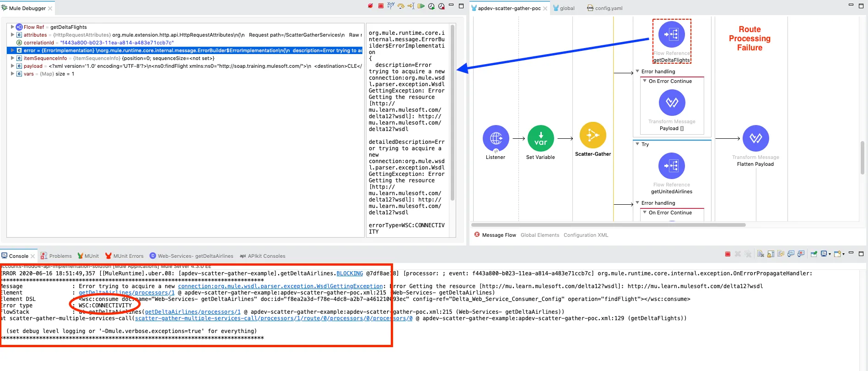Collapse the lower On Error Continue scope
This screenshot has width=868, height=371.
[x=645, y=213]
